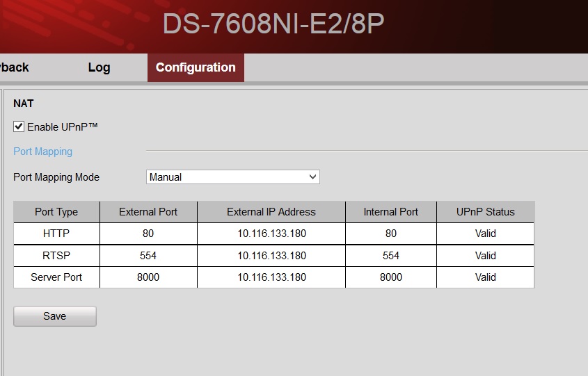Click the Server Port internal port 8000 cell

point(391,277)
